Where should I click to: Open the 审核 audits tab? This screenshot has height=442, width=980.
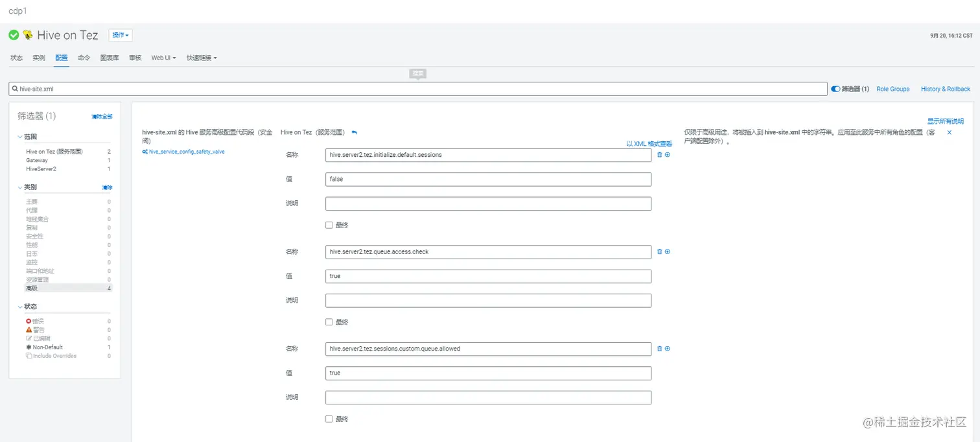(x=135, y=58)
